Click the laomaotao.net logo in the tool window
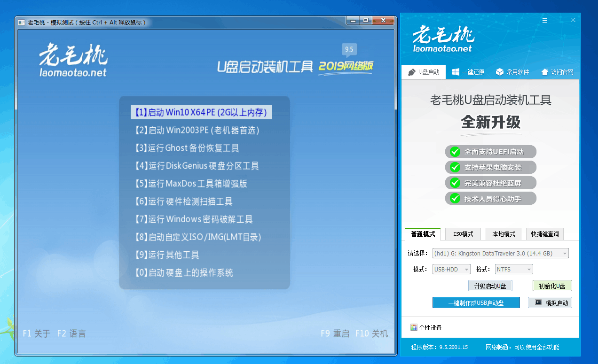This screenshot has width=598, height=364. tap(443, 39)
